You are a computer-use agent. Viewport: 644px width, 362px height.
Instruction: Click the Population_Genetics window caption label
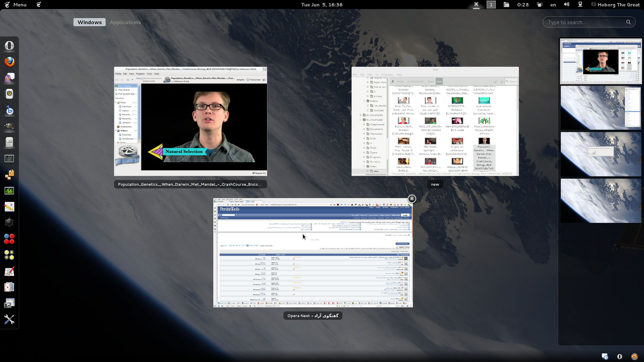(190, 184)
